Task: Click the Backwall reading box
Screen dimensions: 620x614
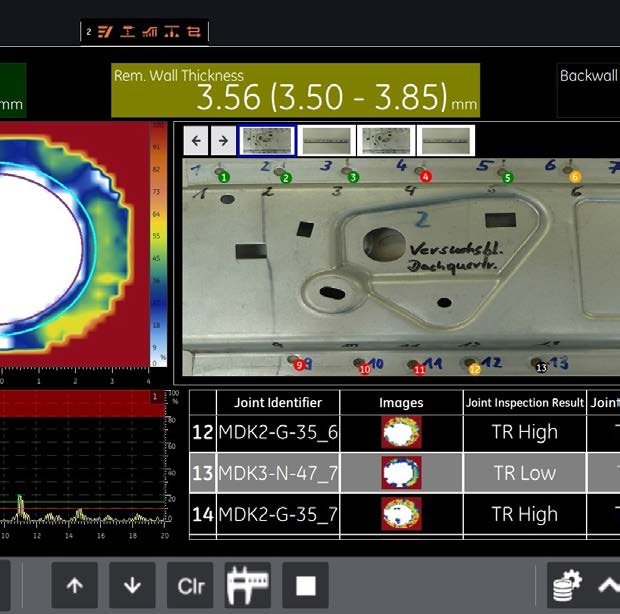Action: click(588, 90)
